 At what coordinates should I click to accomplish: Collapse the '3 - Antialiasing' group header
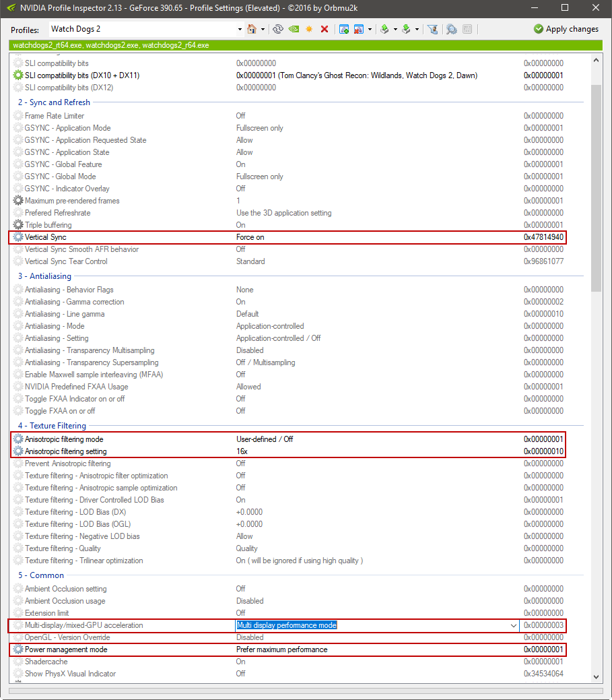pos(44,276)
